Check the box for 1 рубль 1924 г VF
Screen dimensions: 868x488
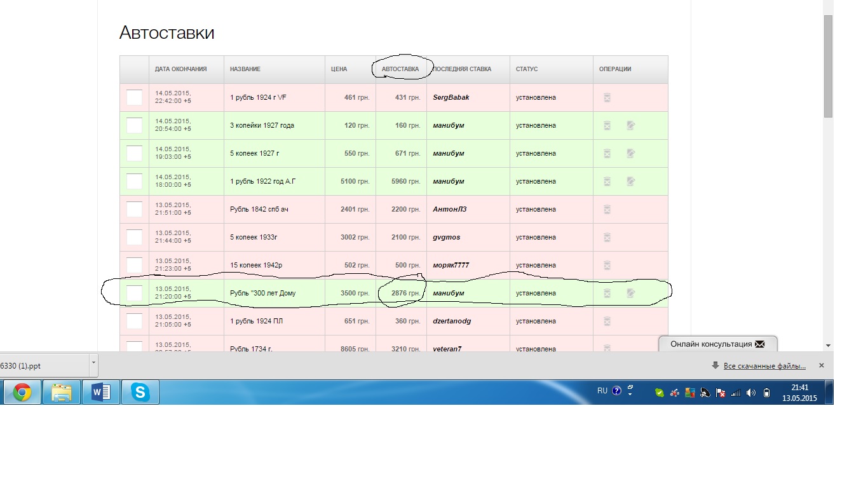pos(134,97)
